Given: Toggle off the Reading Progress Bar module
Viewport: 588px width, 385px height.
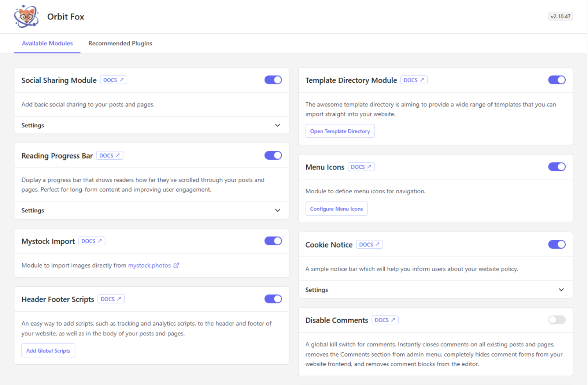Looking at the screenshot, I should tap(273, 155).
